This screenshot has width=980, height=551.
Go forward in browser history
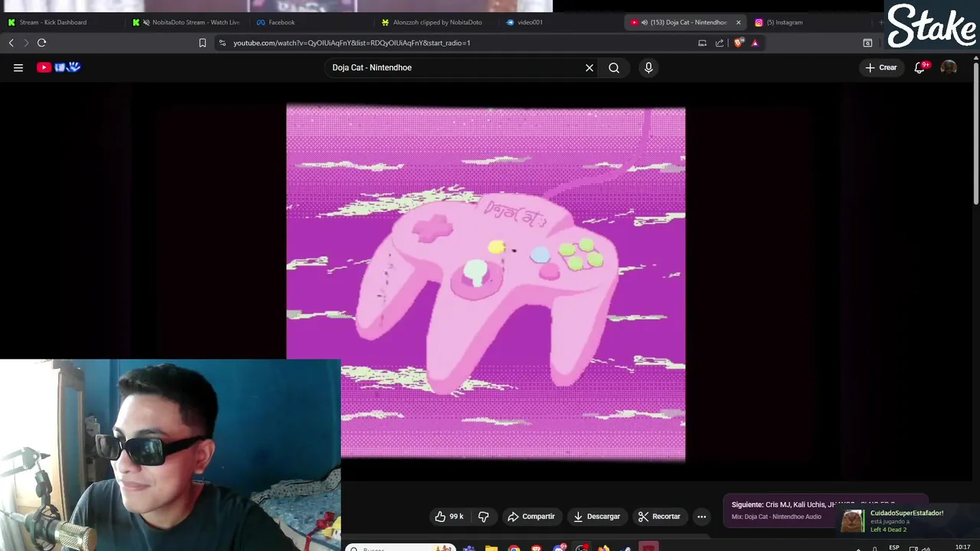26,43
